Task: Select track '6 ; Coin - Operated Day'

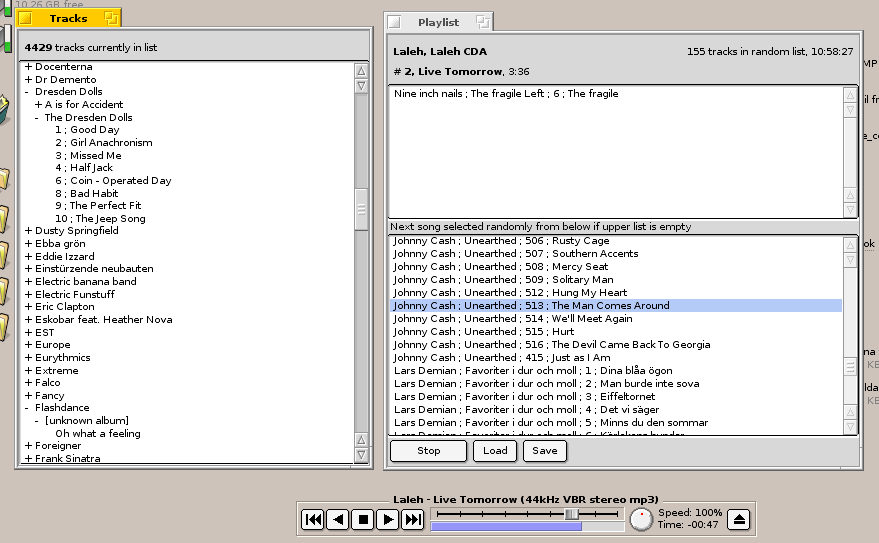Action: (113, 181)
